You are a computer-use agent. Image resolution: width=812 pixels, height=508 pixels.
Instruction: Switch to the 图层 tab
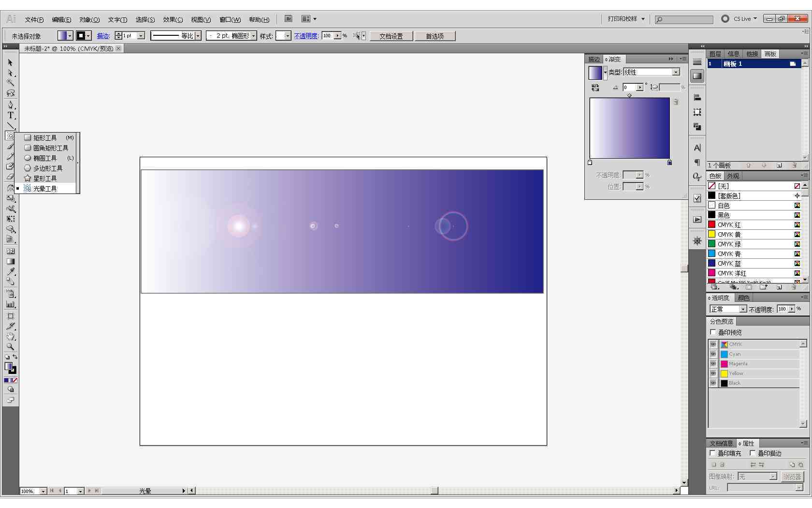(715, 54)
